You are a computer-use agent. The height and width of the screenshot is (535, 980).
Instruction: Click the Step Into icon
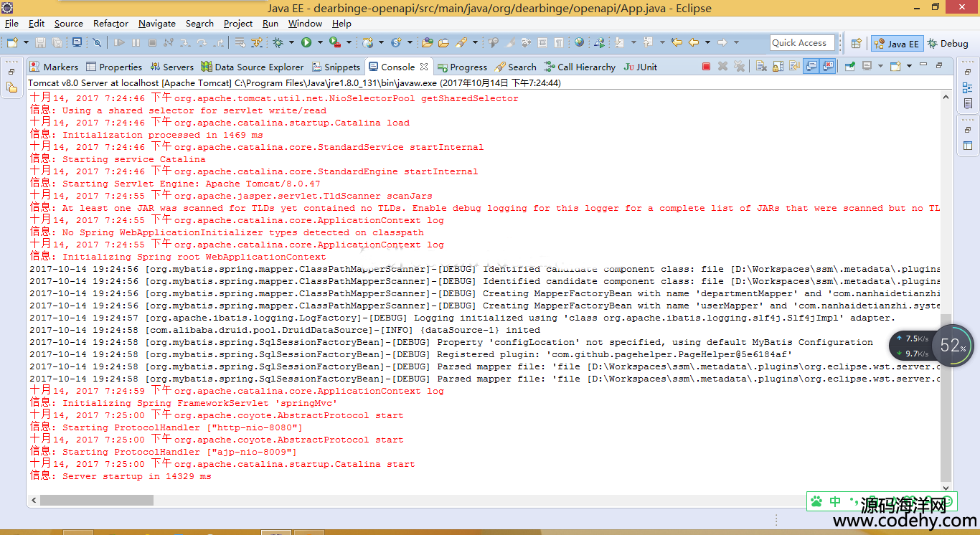pyautogui.click(x=184, y=42)
